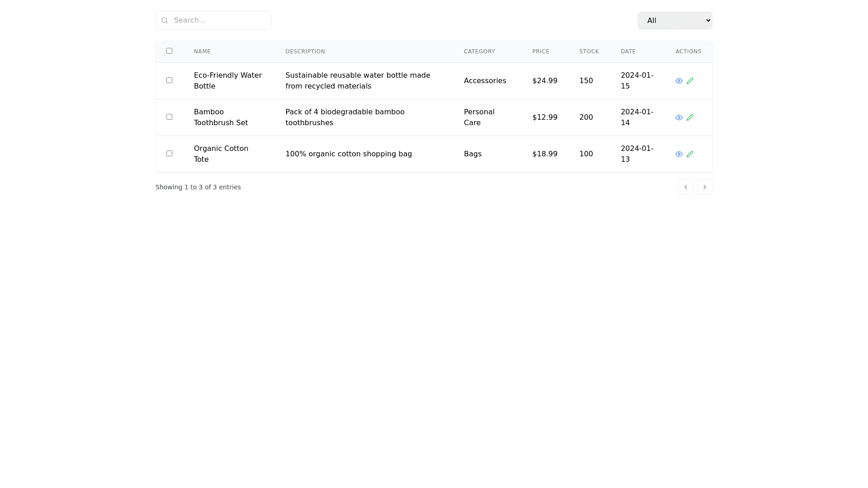Sort by the Price column header
Screen dimensions: 868x488
tap(540, 52)
